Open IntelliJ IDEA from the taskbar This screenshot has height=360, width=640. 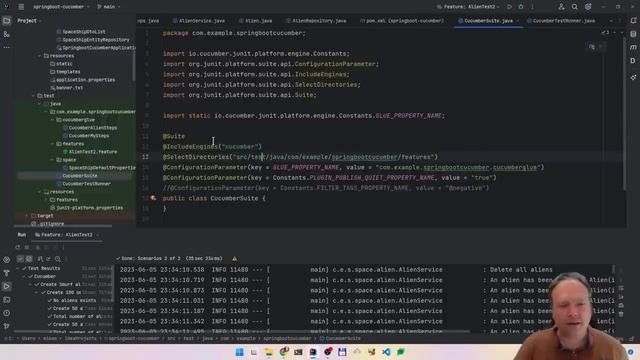coord(313,352)
